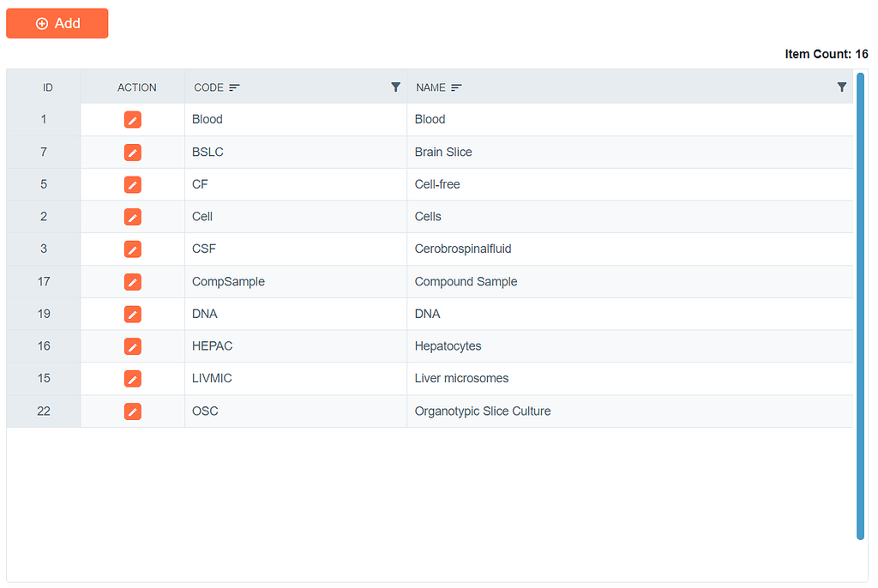
Task: Select the Brain Slice name link
Action: (443, 152)
